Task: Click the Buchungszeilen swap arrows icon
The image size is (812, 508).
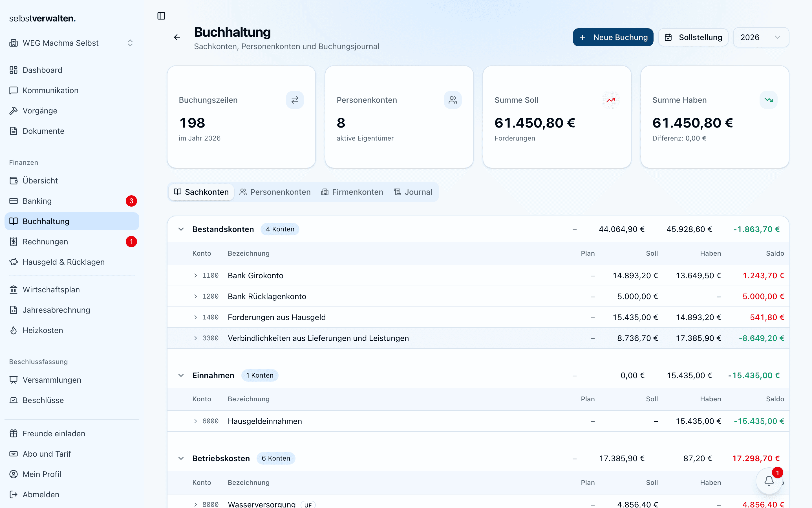Action: (x=295, y=100)
